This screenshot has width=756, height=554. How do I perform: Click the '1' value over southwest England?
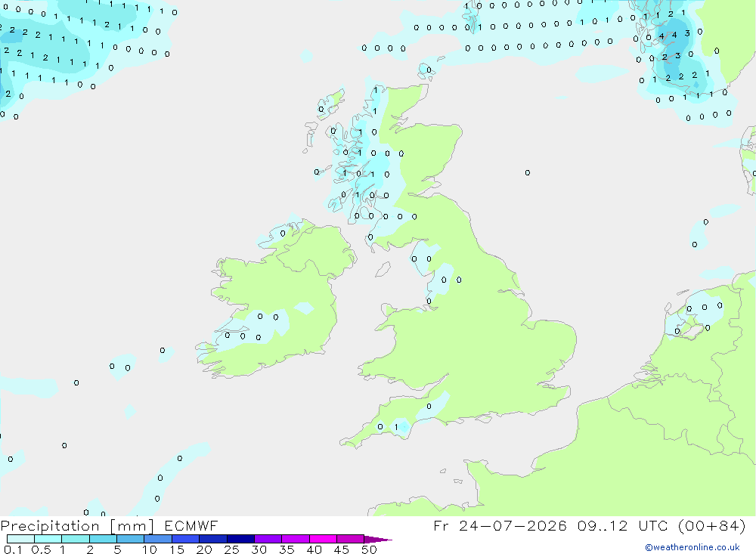click(x=396, y=427)
